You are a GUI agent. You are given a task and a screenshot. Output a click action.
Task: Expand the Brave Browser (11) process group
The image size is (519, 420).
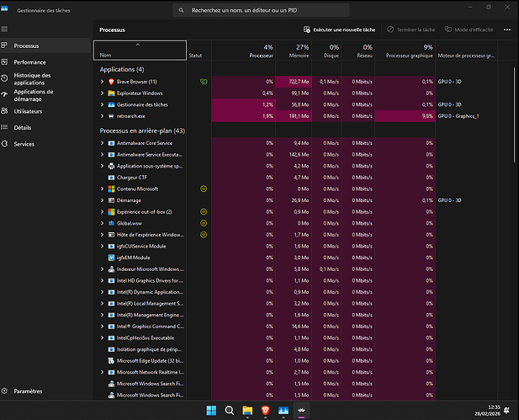click(102, 81)
